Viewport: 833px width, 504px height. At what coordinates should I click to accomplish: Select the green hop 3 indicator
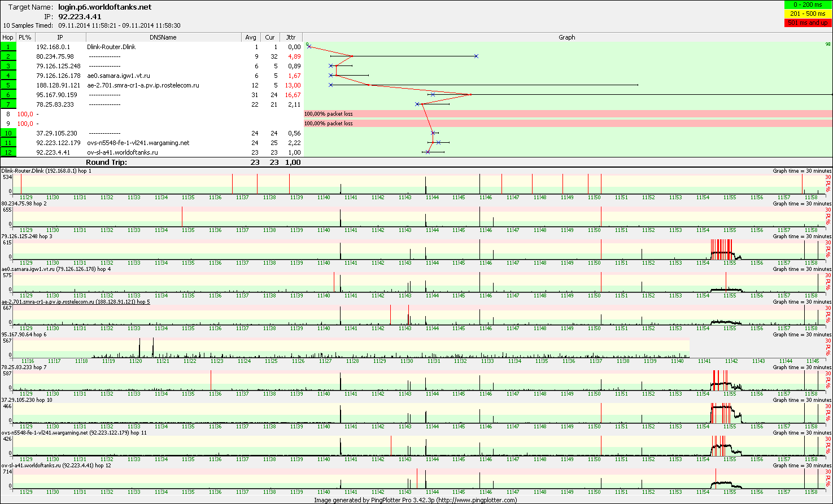[8, 66]
